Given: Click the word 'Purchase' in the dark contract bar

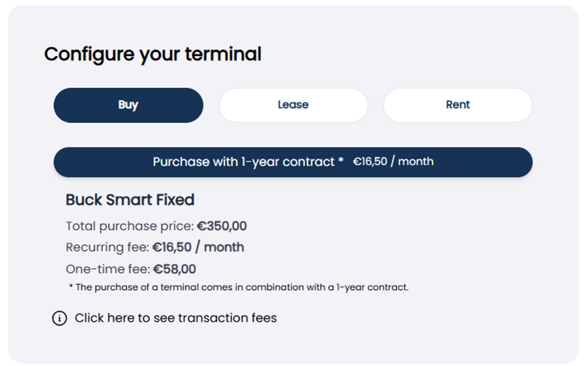Looking at the screenshot, I should point(181,162).
